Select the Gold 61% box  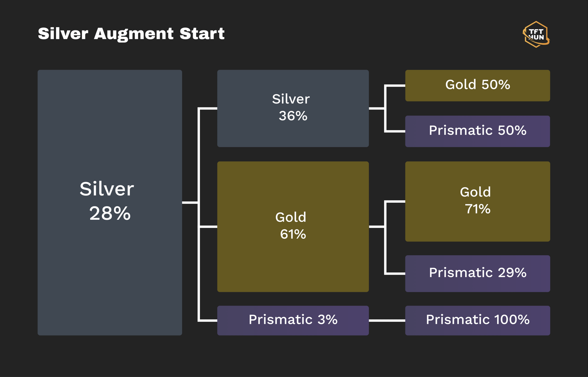tap(293, 226)
